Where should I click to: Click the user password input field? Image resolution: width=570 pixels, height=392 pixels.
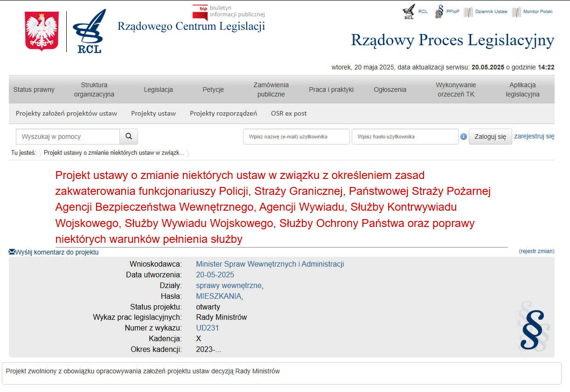pos(405,137)
